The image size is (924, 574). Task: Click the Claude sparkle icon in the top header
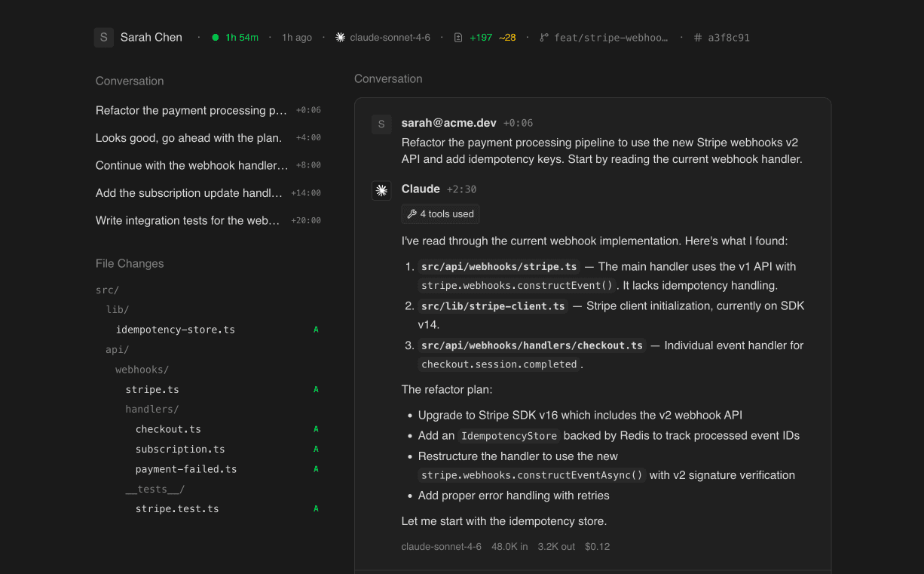click(339, 36)
